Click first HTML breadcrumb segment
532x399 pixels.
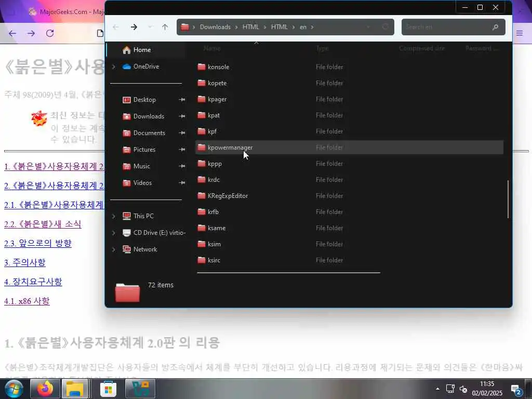point(251,27)
